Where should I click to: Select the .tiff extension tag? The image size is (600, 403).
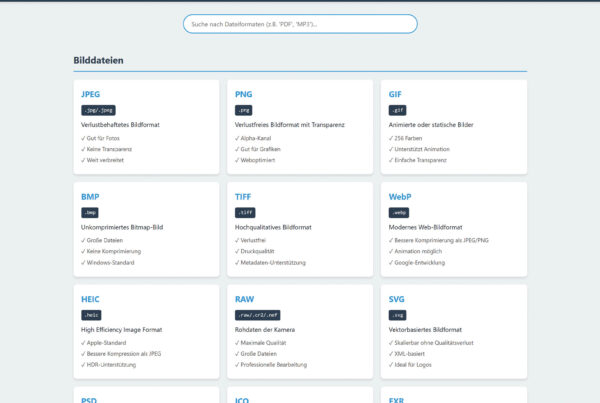tap(246, 212)
